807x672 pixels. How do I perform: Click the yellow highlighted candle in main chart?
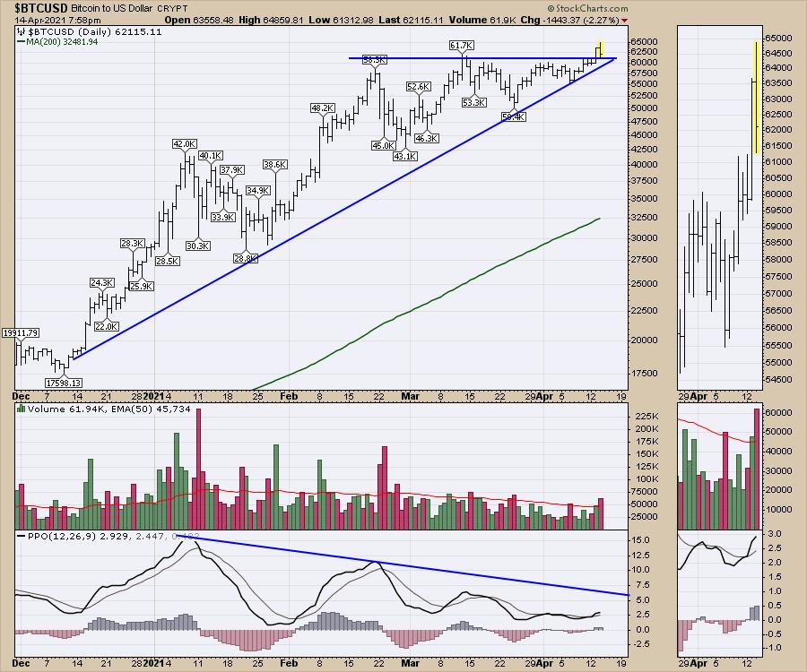[599, 50]
